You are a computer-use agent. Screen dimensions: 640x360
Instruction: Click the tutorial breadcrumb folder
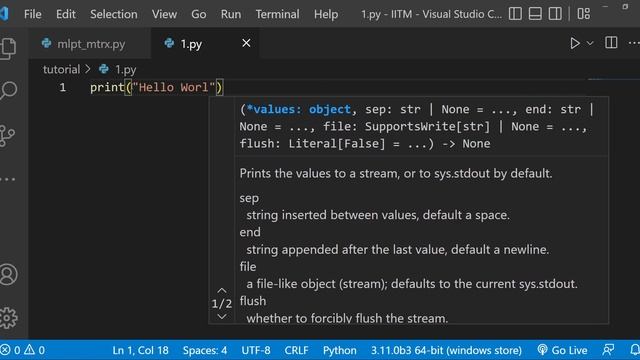[x=62, y=69]
